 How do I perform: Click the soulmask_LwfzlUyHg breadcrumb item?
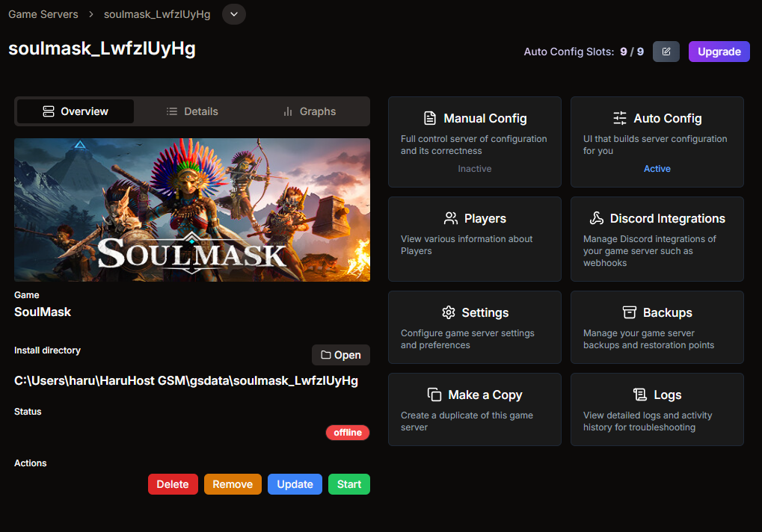tap(157, 14)
